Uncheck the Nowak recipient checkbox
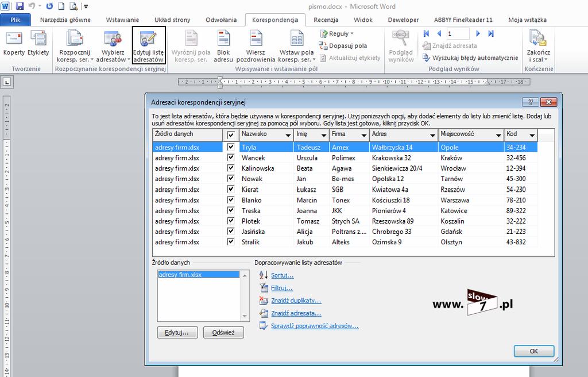Screen dimensions: 588x377 coord(231,178)
